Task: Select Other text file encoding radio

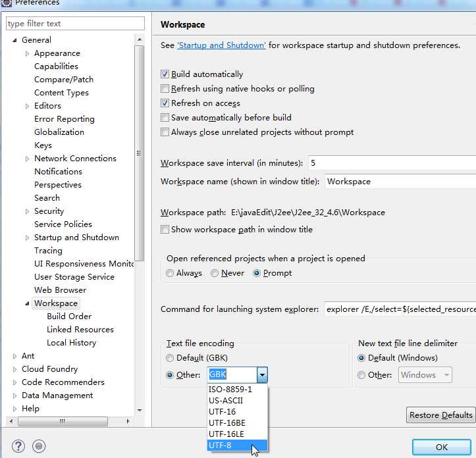Action: coord(170,375)
